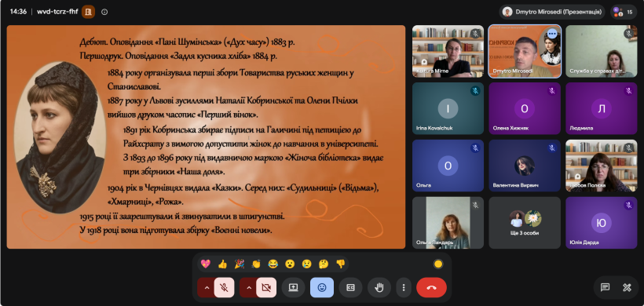
Task: Select Олена Хижняк participant tile
Action: click(525, 109)
